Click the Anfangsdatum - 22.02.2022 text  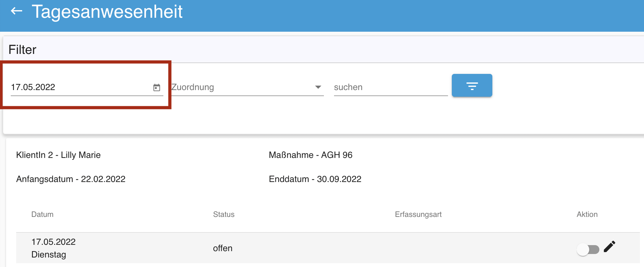click(x=71, y=179)
